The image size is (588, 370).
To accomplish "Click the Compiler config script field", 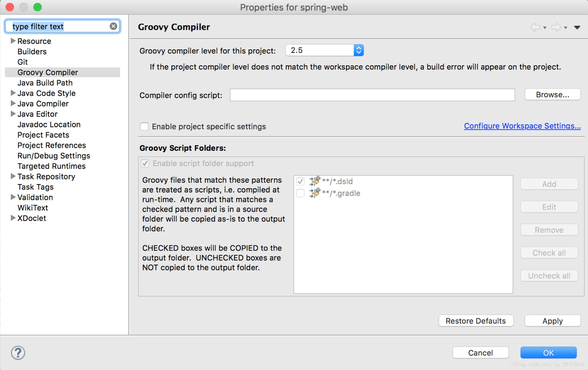I will click(372, 95).
